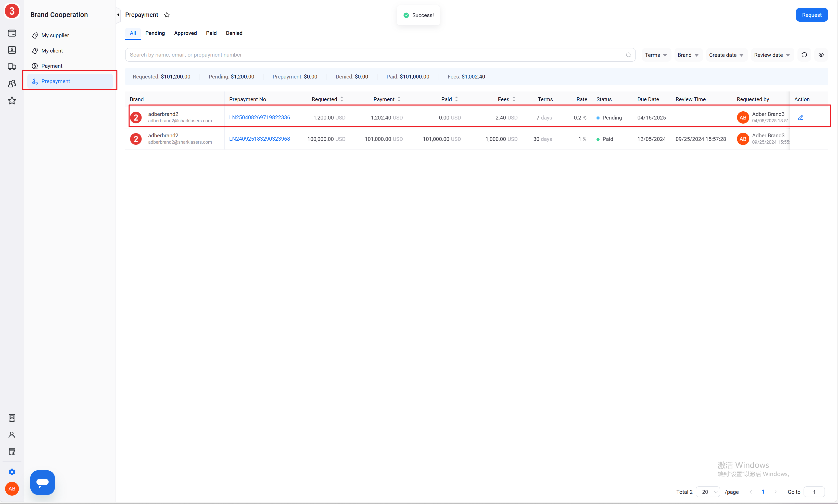Image resolution: width=838 pixels, height=504 pixels.
Task: Click the AB avatar in Pending row
Action: point(743,117)
